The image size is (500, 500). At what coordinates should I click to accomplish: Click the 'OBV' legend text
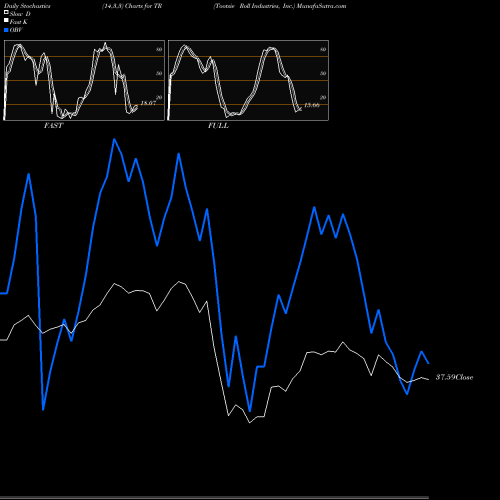pyautogui.click(x=16, y=30)
